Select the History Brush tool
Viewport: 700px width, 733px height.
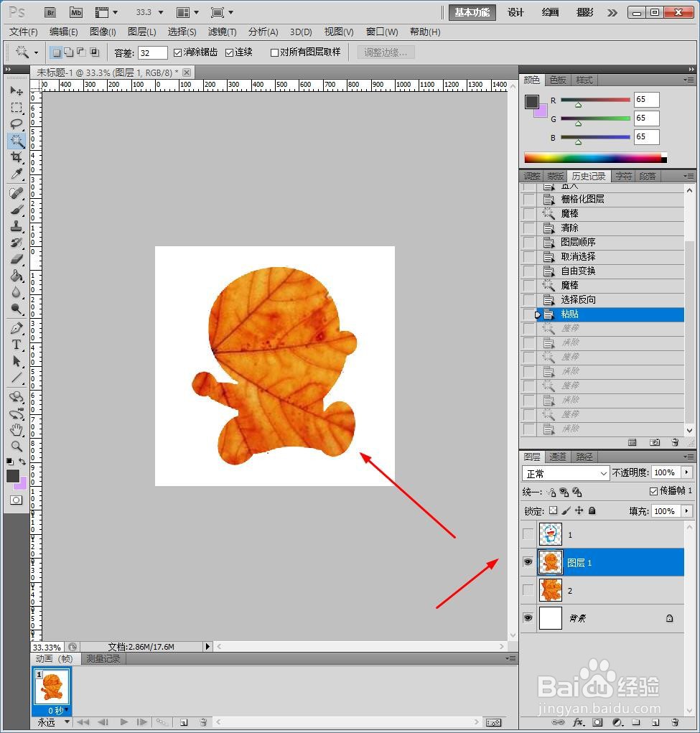pos(17,243)
